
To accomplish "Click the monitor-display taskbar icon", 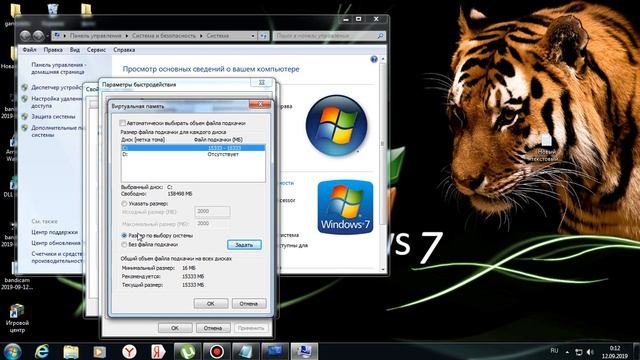I will tap(275, 351).
